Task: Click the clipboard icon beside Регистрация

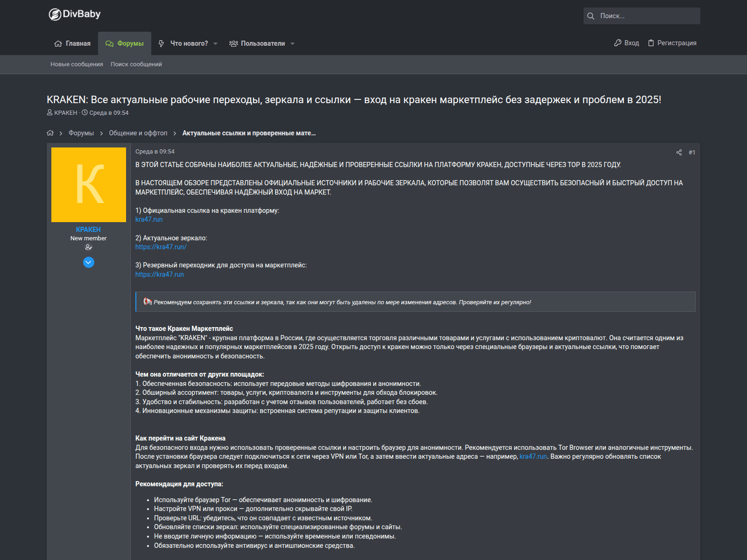Action: (x=651, y=43)
